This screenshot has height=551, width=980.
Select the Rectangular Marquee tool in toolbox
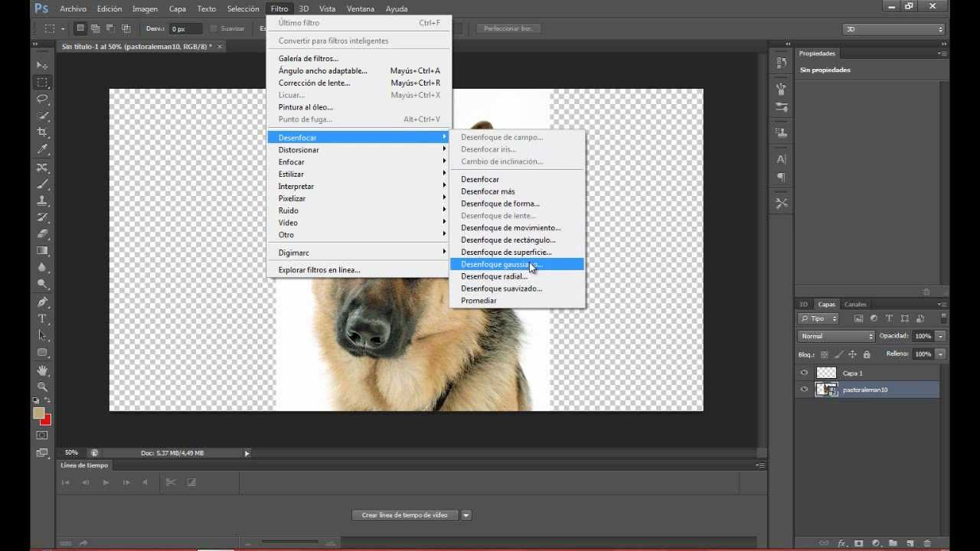pos(43,83)
